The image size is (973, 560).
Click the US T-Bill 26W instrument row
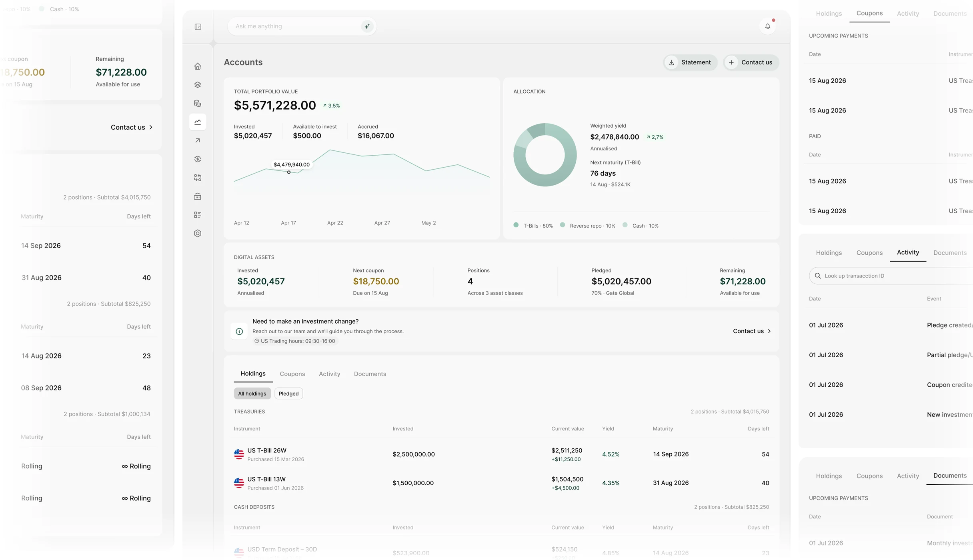502,454
